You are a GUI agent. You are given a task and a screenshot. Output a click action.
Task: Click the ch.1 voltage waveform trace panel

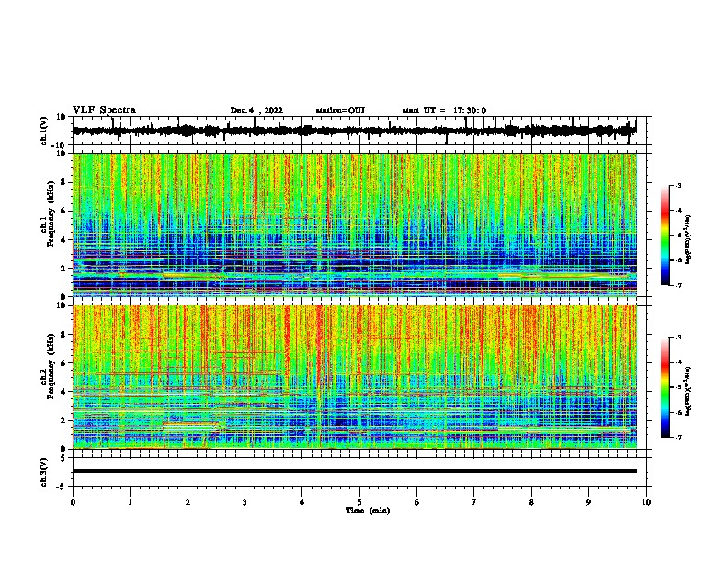click(359, 131)
